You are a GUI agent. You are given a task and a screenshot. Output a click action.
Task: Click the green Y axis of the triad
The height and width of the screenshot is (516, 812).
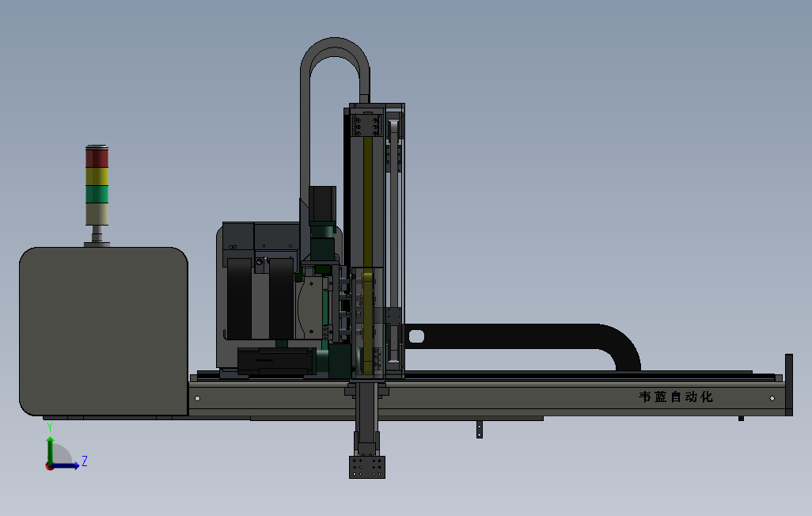coord(50,451)
